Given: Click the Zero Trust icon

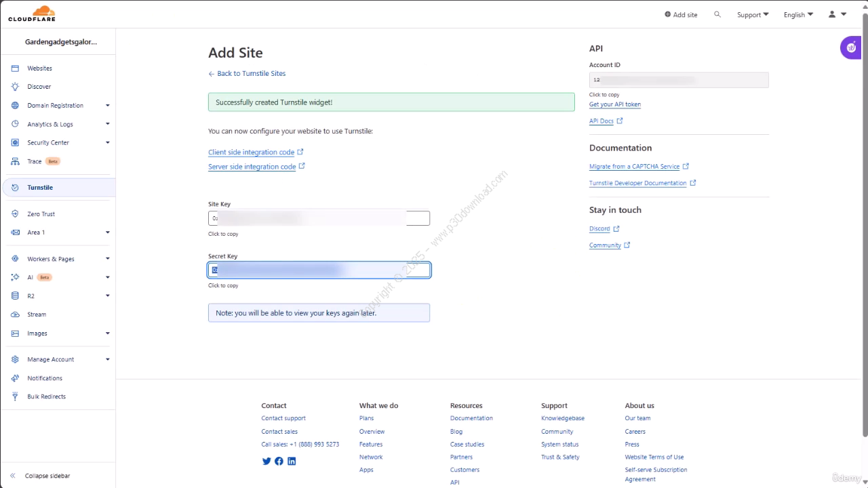Looking at the screenshot, I should pyautogui.click(x=15, y=214).
